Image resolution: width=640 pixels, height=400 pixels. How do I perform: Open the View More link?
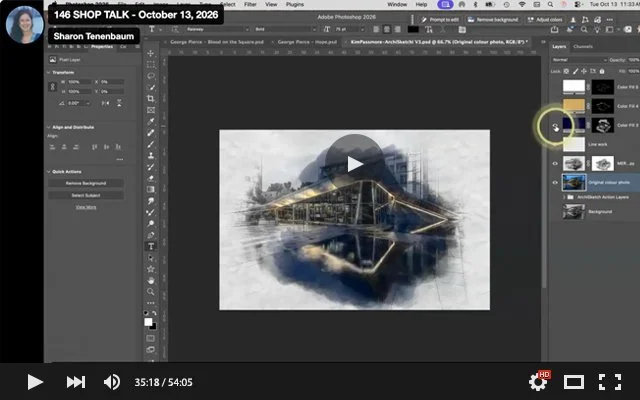[86, 207]
